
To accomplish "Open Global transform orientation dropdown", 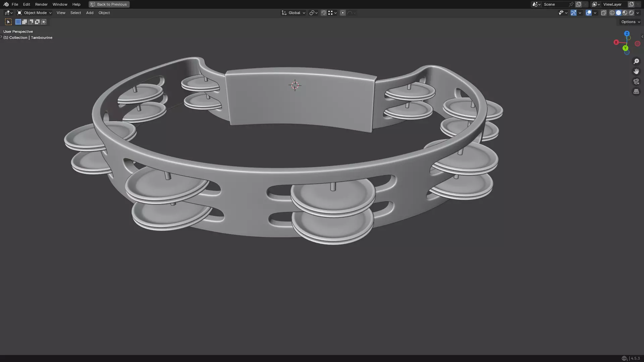I will pos(293,13).
